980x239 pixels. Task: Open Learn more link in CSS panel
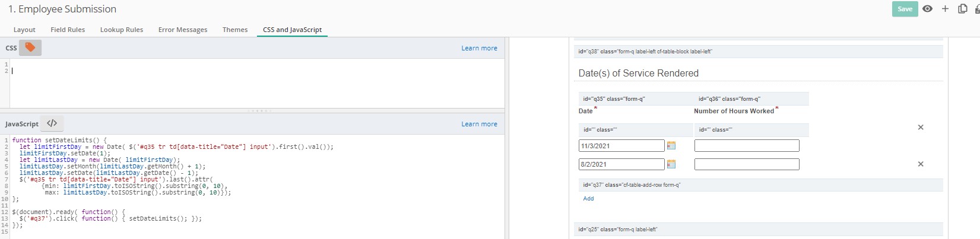[x=480, y=48]
